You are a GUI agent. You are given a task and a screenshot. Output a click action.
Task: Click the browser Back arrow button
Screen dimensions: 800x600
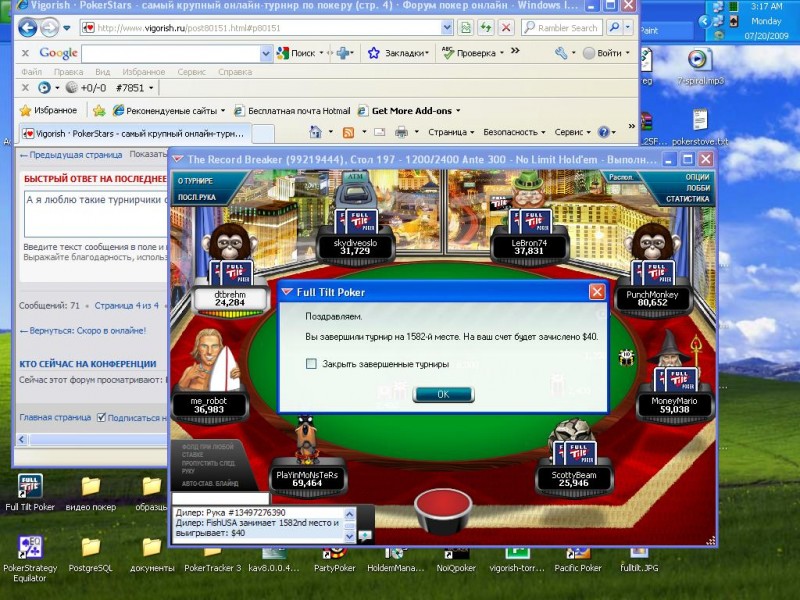[28, 28]
